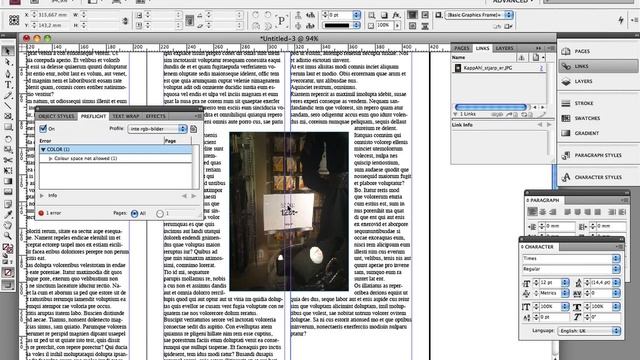Image resolution: width=640 pixels, height=360 pixels.
Task: Select the Rectangle Frame tool
Action: pyautogui.click(x=8, y=116)
